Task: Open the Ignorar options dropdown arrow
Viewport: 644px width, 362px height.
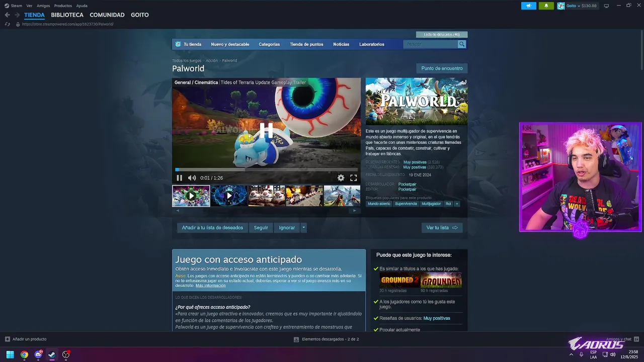Action: coord(303,228)
